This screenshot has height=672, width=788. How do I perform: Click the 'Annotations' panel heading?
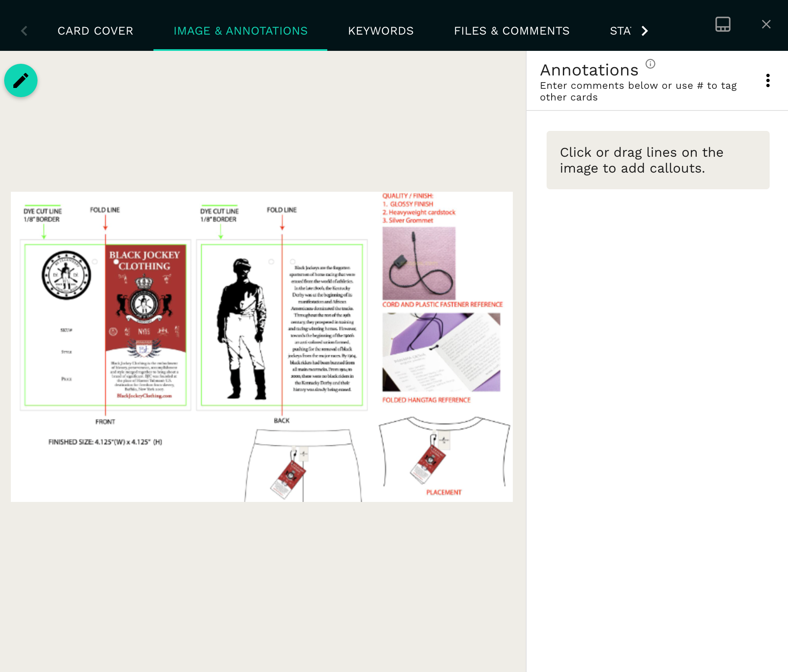point(589,70)
